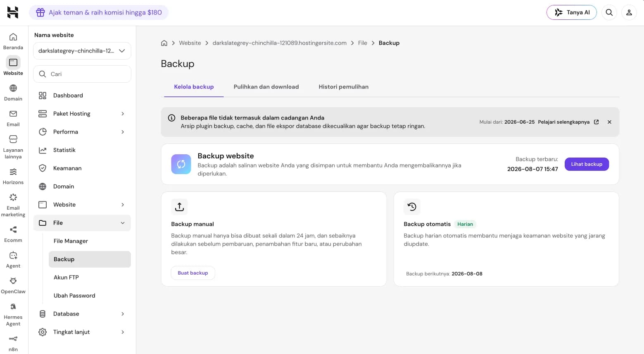Open Agent from the left rail
644x354 pixels.
coord(13,260)
